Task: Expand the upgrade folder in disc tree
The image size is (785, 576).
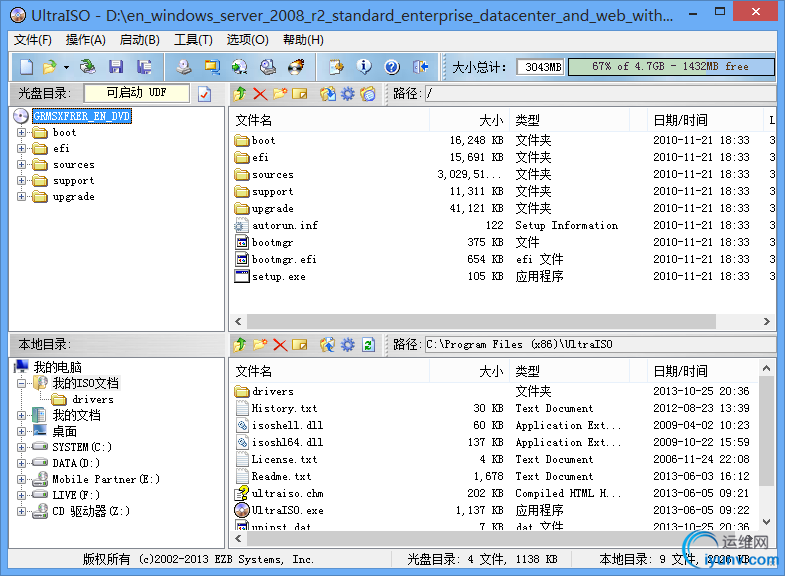Action: coord(21,197)
